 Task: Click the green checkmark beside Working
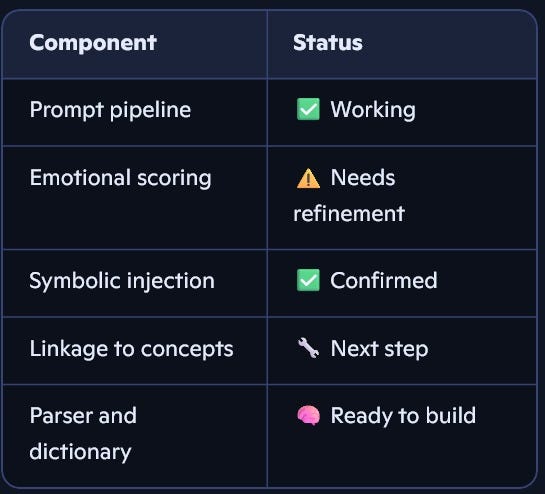(x=308, y=109)
